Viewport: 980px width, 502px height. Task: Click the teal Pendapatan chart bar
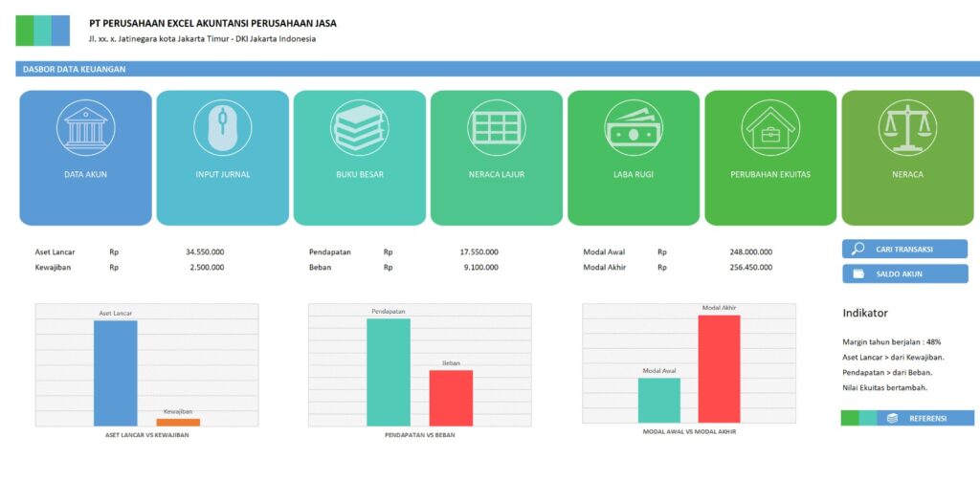tap(388, 372)
